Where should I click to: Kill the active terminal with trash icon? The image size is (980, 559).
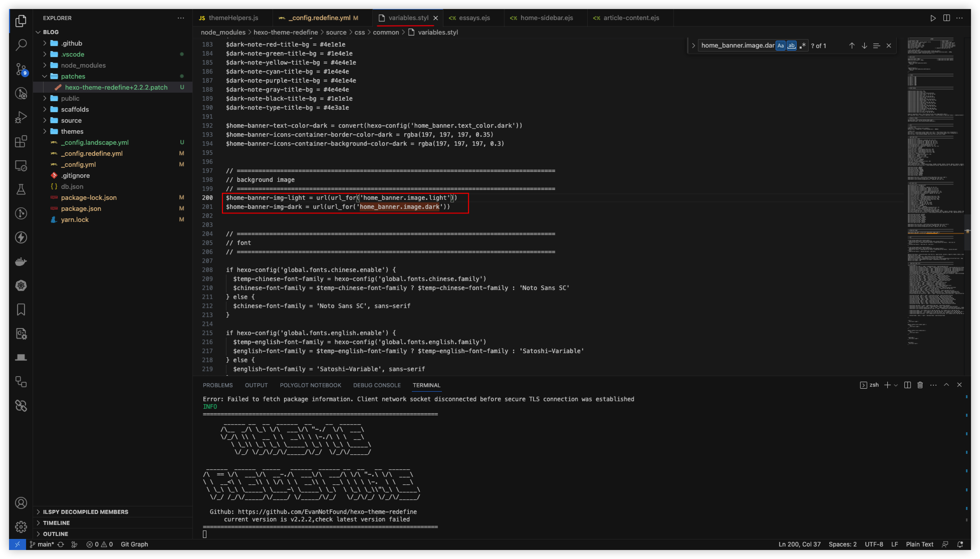[920, 385]
